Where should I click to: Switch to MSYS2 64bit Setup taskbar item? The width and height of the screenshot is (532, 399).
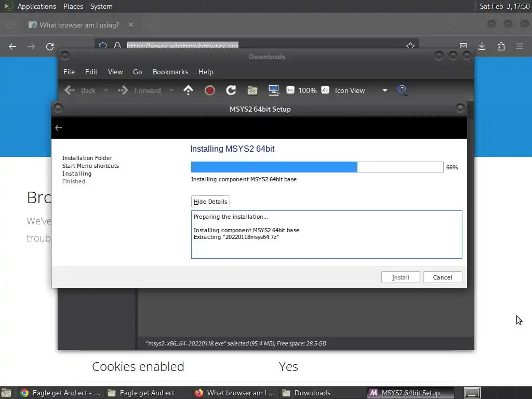[x=410, y=393]
